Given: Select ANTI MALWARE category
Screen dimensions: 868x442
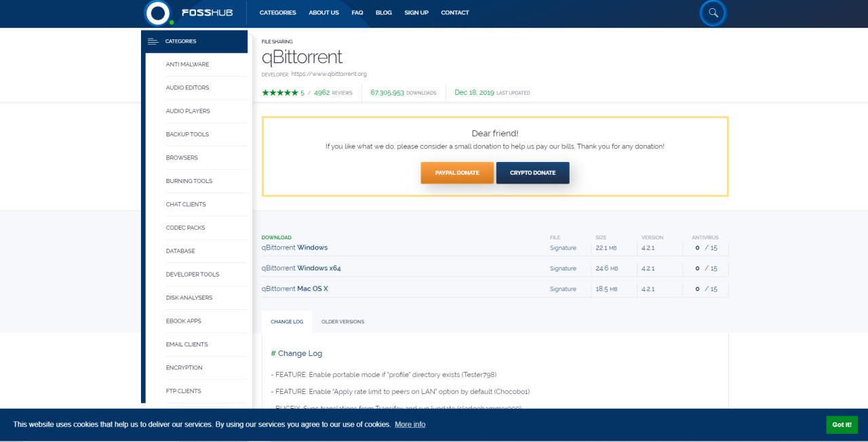Looking at the screenshot, I should point(187,64).
